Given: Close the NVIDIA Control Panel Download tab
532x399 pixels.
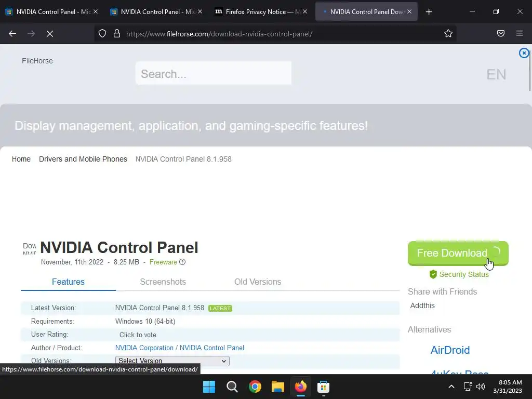Looking at the screenshot, I should click(409, 11).
